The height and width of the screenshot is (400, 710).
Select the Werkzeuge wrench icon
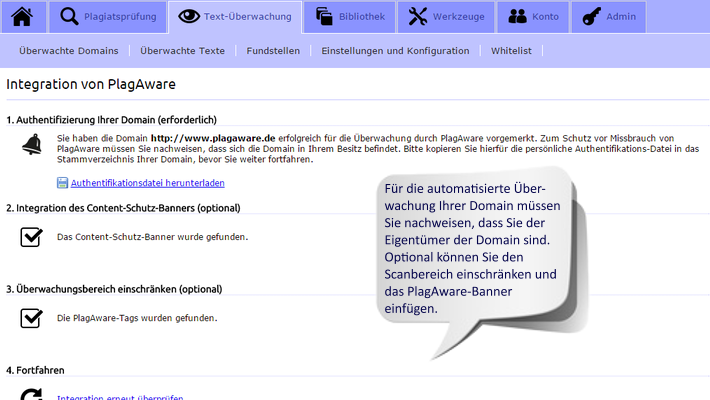tap(418, 16)
